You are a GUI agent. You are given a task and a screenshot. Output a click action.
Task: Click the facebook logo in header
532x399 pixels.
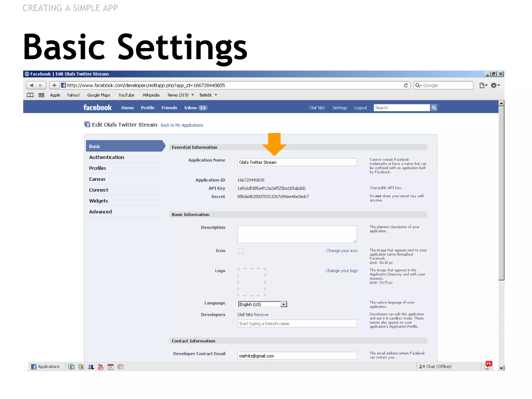point(97,108)
